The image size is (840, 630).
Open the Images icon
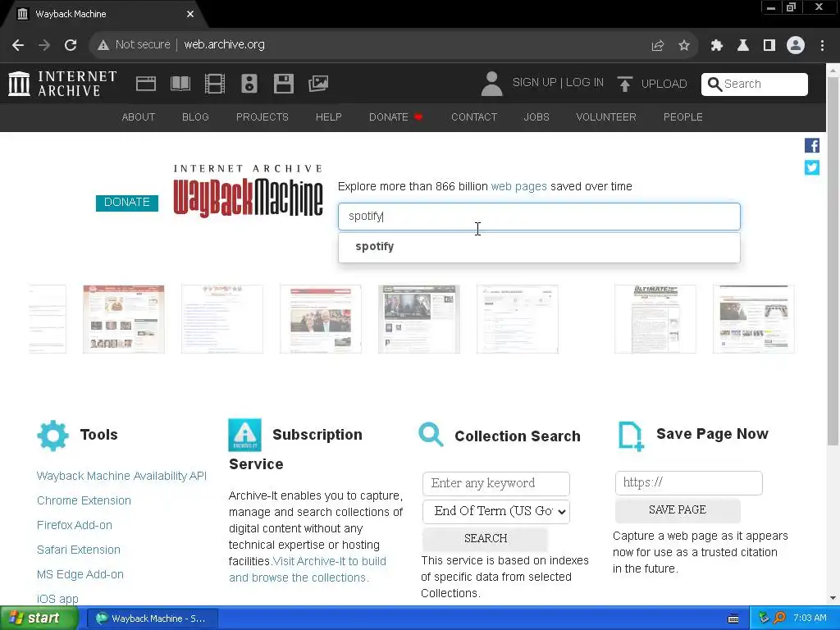click(x=318, y=84)
